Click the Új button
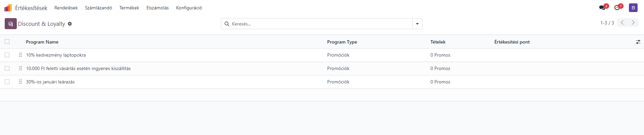 11,24
